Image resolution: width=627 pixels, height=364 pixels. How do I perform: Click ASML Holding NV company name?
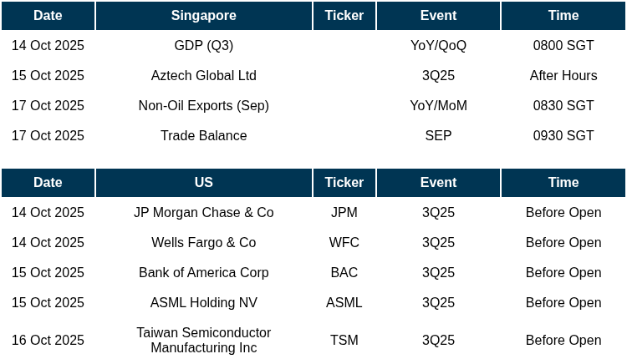click(203, 302)
